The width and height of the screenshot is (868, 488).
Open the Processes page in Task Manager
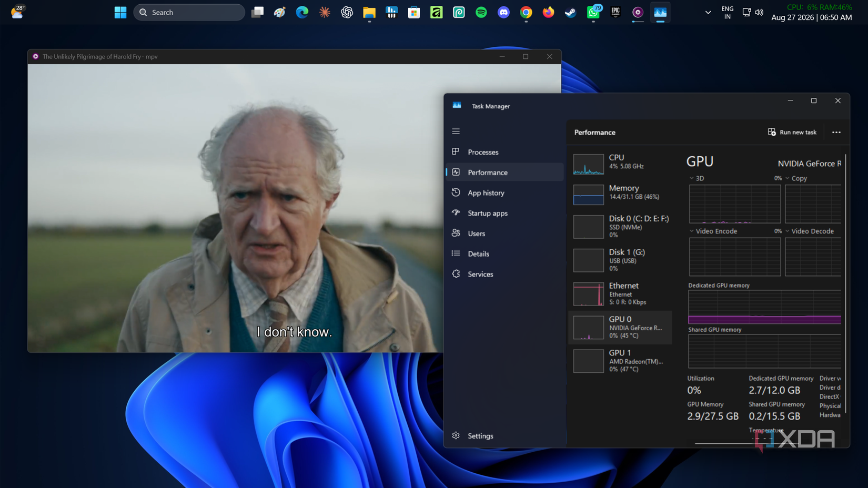pos(504,152)
